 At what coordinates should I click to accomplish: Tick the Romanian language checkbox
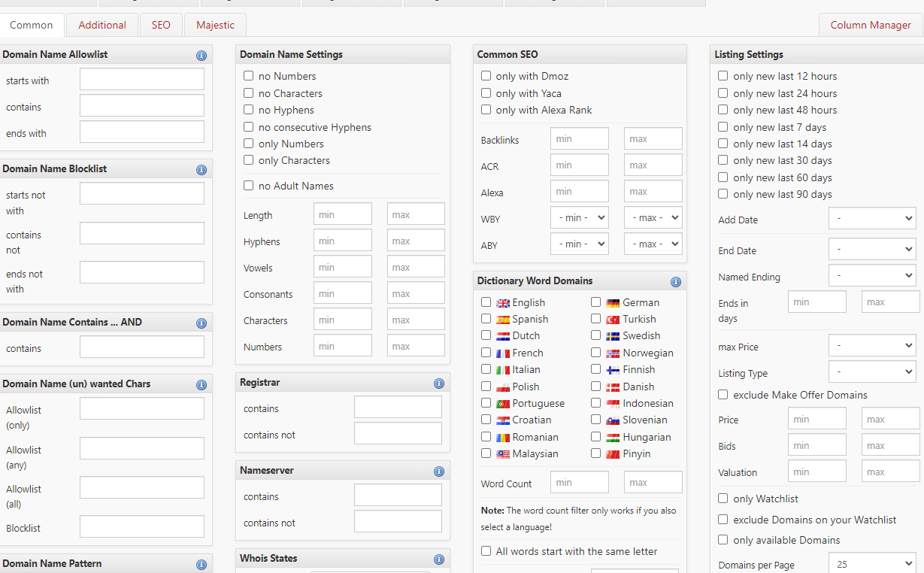click(x=486, y=437)
